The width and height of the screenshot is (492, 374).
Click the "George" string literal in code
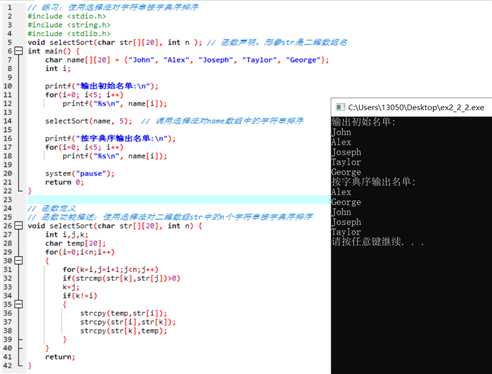tap(303, 60)
